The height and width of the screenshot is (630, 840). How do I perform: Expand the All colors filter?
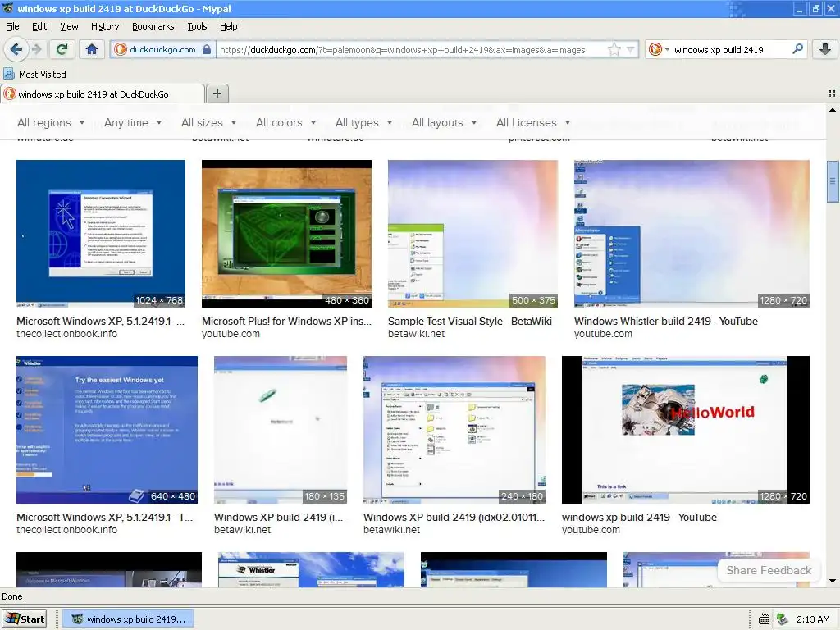(286, 123)
